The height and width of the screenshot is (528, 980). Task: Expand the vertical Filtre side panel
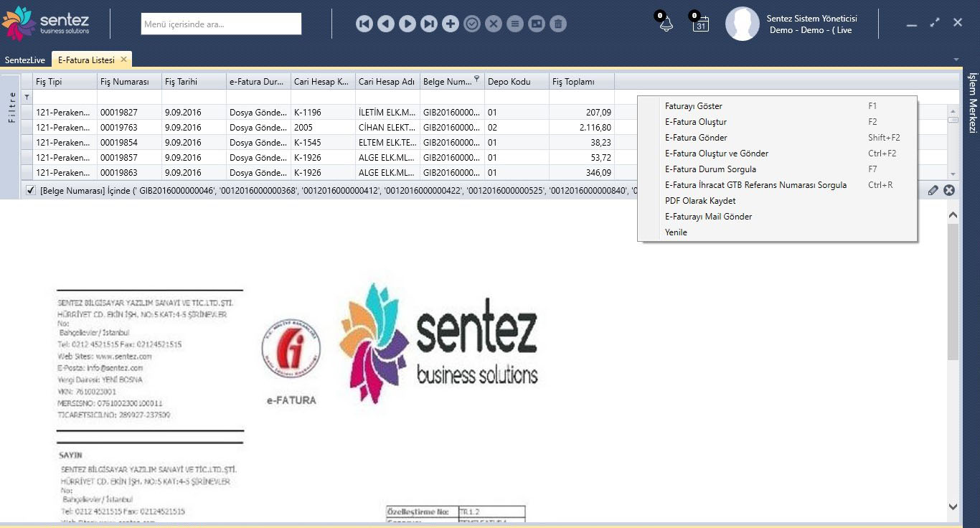click(11, 108)
